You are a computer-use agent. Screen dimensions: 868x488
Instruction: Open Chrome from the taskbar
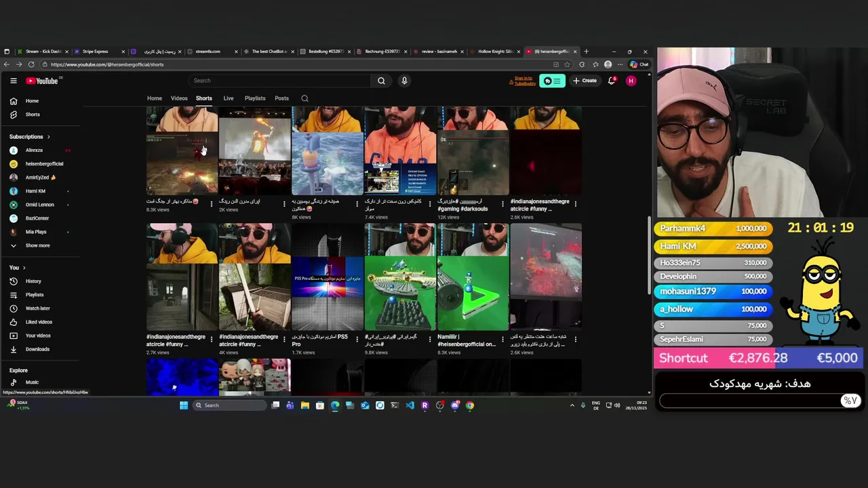(x=470, y=405)
